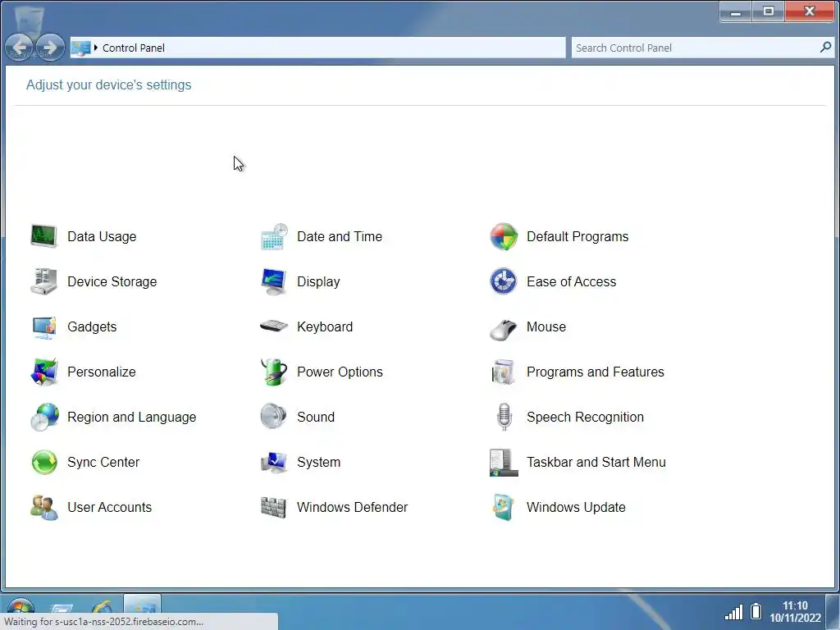The image size is (840, 630).
Task: Open the Device Storage link text
Action: [112, 281]
